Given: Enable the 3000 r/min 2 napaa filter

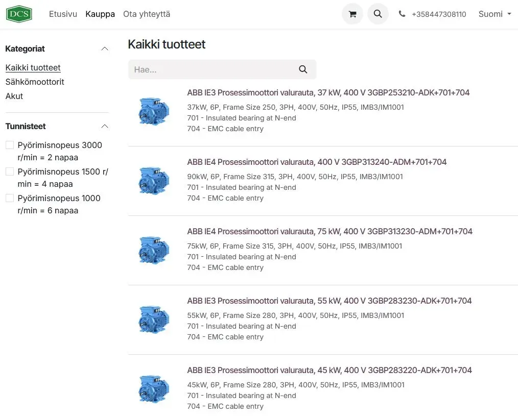Looking at the screenshot, I should click(x=10, y=145).
